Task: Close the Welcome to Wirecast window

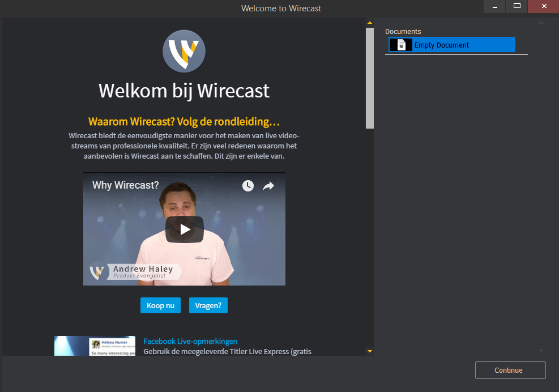Action: click(544, 6)
